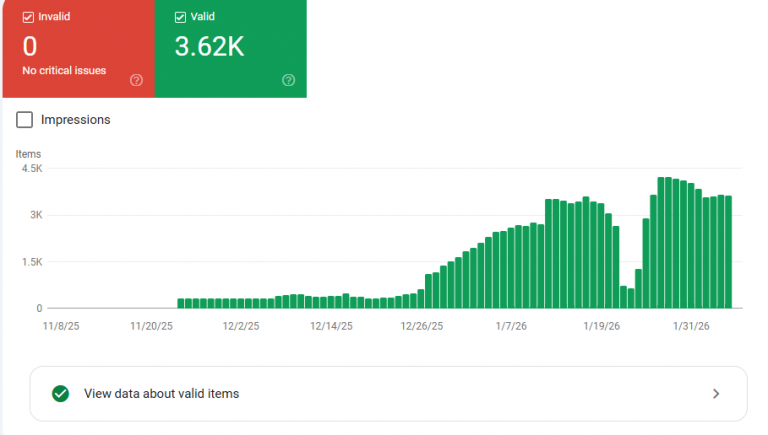Select the 12/26/25 date axis label
This screenshot has width=768, height=435.
[421, 326]
